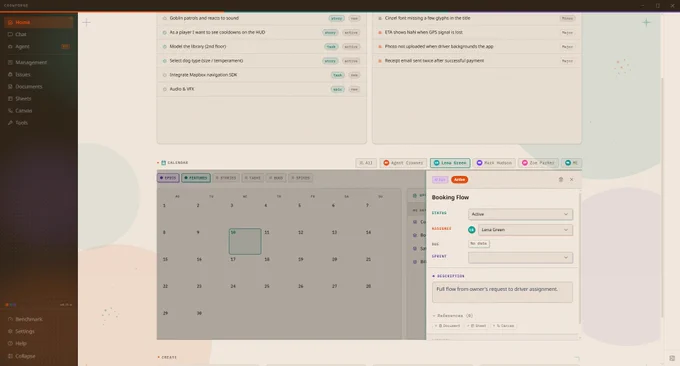680x366 pixels.
Task: Open the Issues page
Action: 38,75
